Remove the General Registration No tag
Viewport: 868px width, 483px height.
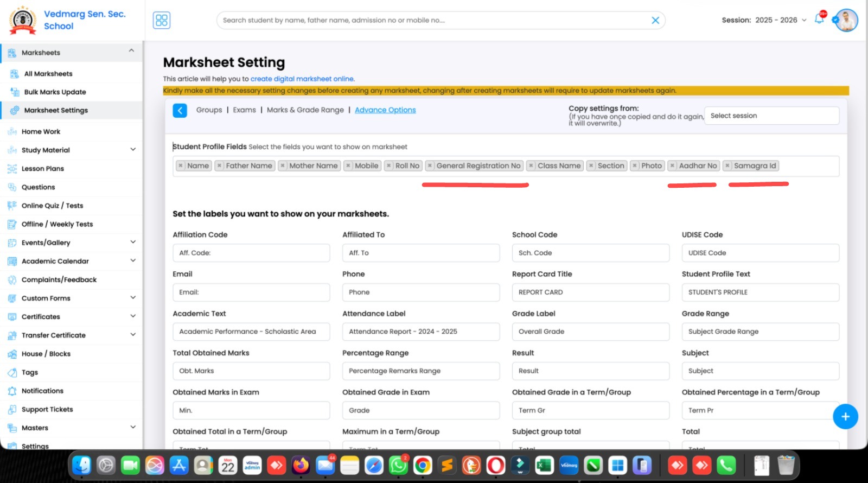point(430,166)
